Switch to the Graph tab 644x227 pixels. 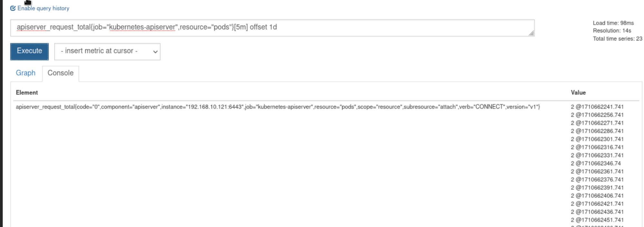pos(25,73)
